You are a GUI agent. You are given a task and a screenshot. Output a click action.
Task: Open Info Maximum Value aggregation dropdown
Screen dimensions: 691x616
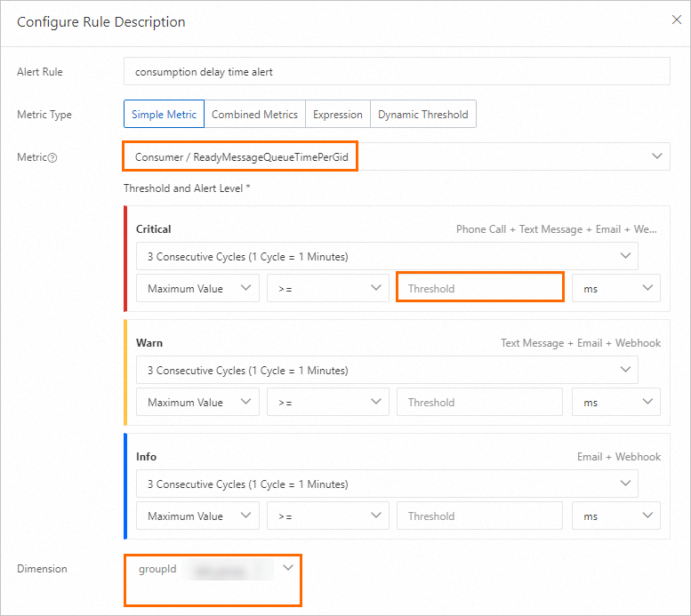pos(197,516)
